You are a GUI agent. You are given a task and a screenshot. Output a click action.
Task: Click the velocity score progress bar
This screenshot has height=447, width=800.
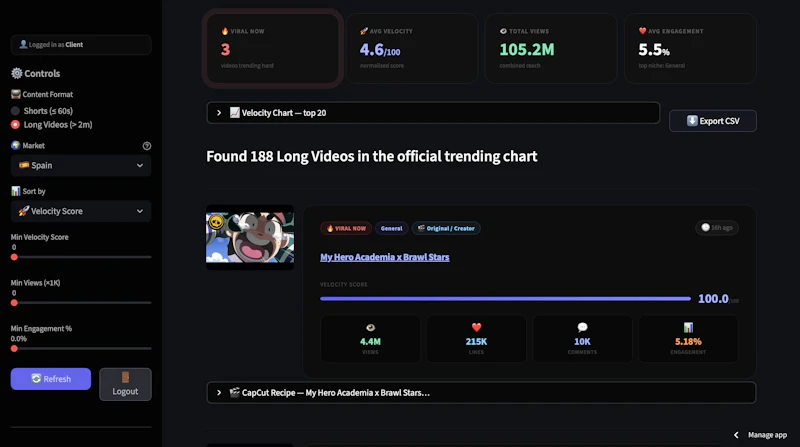tap(505, 299)
